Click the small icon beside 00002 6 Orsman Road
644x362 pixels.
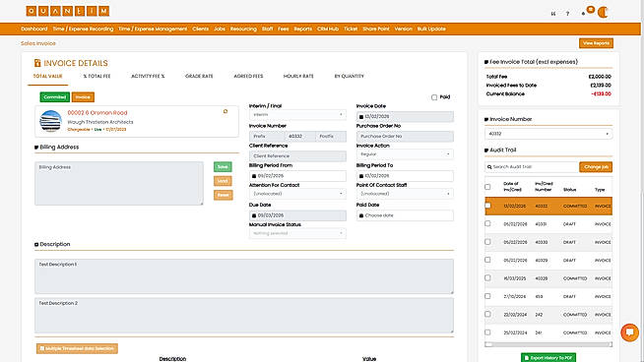point(225,111)
